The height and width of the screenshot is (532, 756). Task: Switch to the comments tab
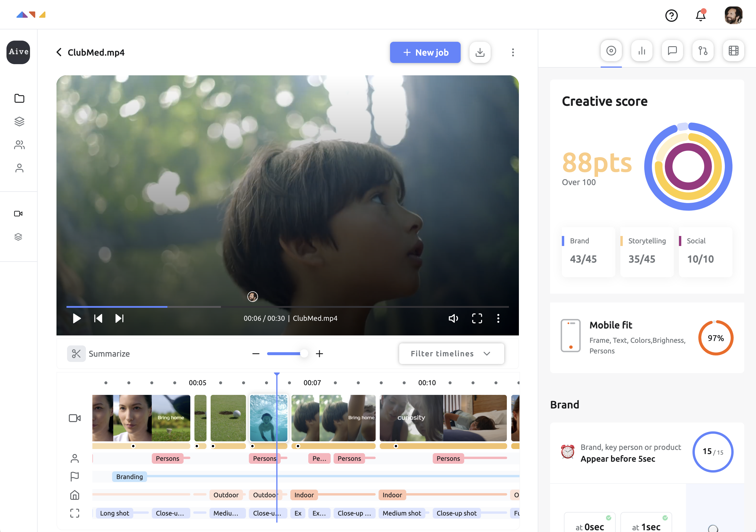coord(672,51)
